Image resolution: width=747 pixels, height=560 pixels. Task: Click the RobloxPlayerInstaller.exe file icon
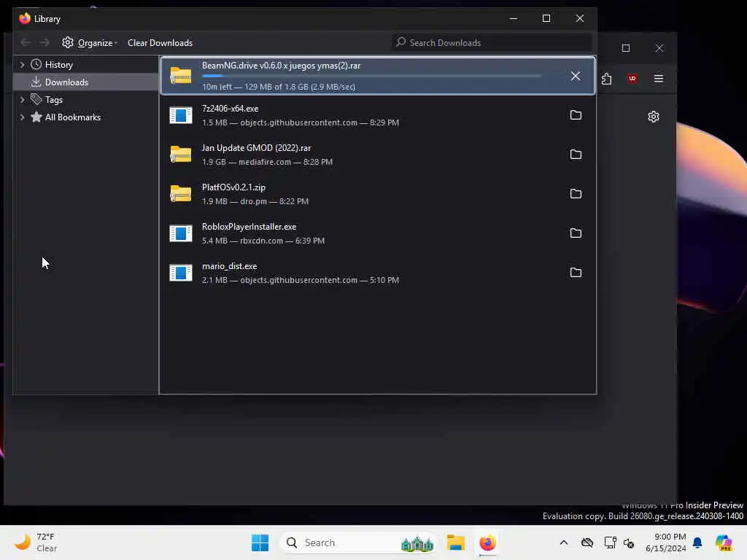(181, 233)
